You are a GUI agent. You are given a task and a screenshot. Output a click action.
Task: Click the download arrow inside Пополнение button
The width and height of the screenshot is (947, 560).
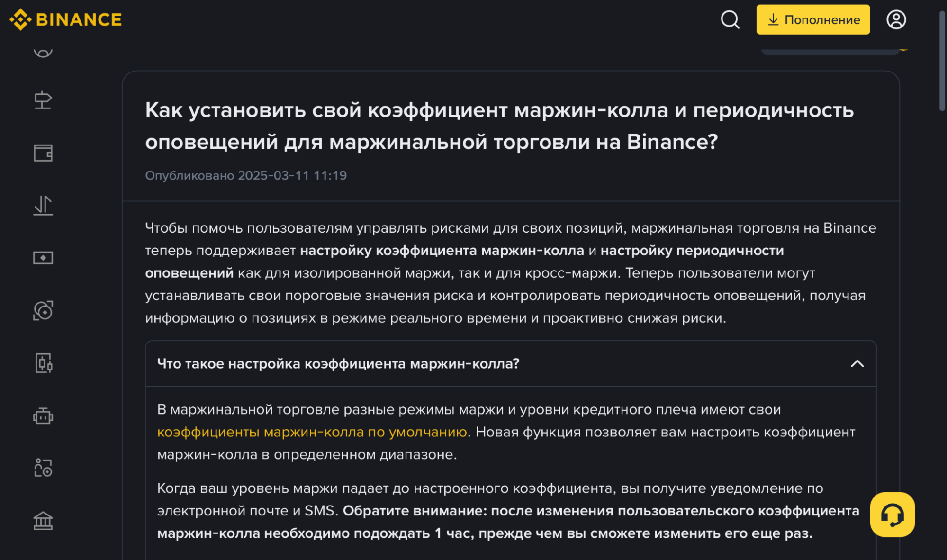click(774, 19)
